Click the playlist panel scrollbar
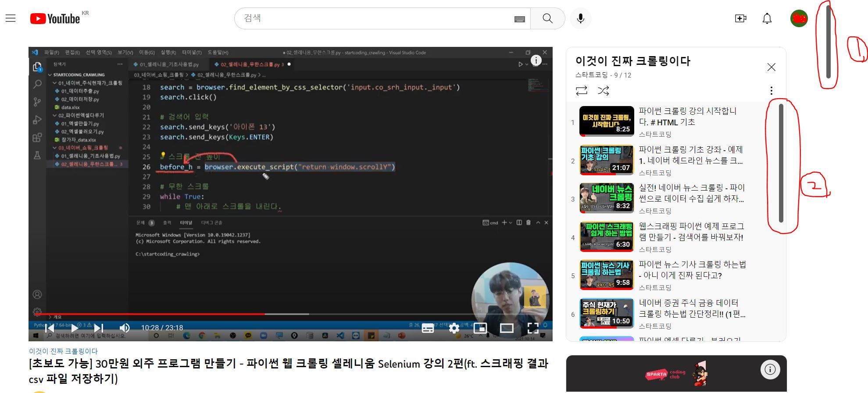 pos(781,163)
